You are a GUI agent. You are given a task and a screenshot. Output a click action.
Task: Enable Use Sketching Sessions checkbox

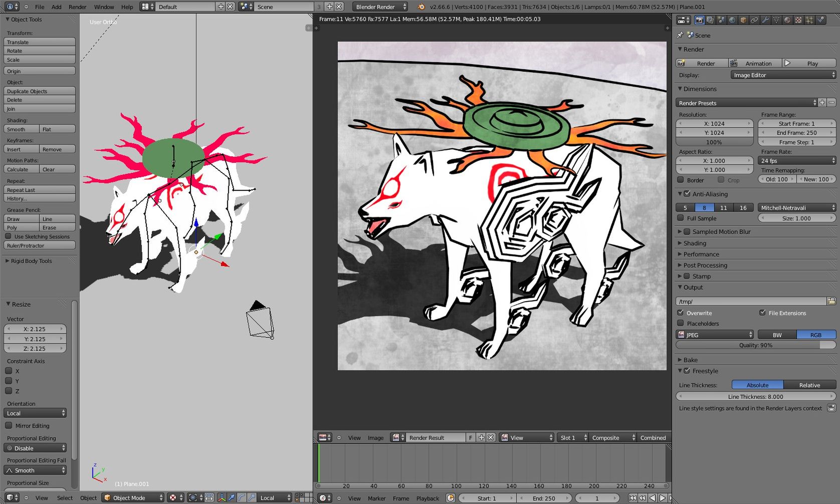(9, 236)
